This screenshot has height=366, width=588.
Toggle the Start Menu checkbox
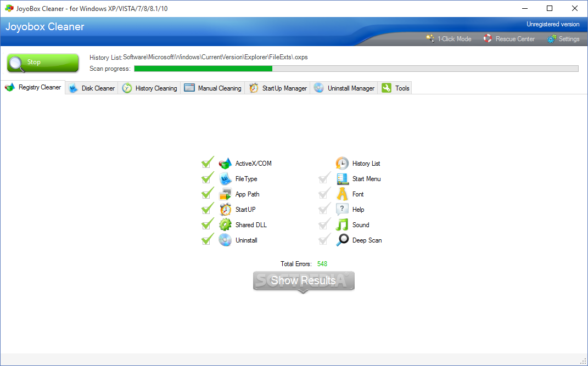click(324, 178)
